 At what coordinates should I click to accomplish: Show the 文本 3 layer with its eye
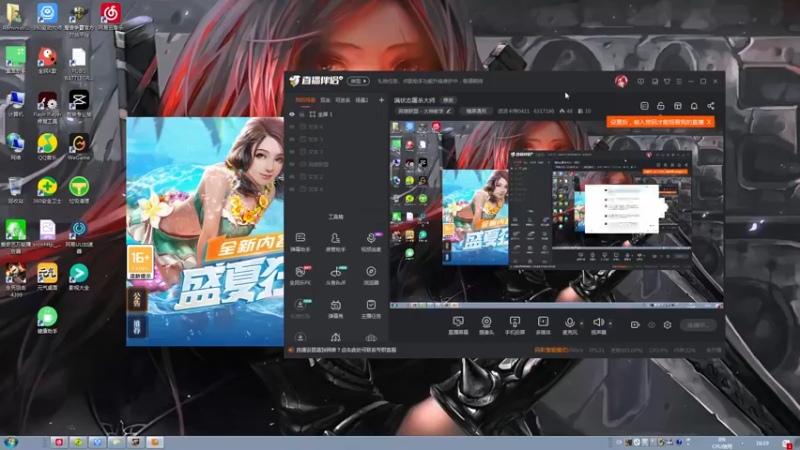292,152
